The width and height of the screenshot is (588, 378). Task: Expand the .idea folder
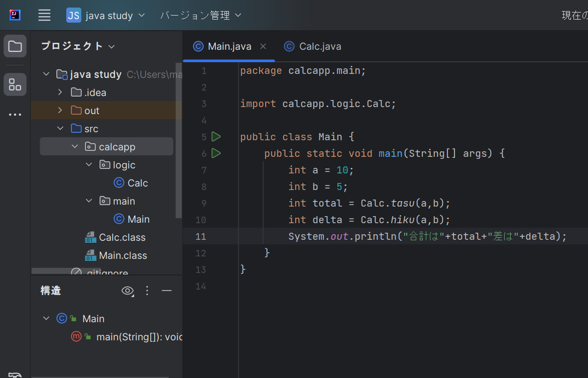click(60, 92)
